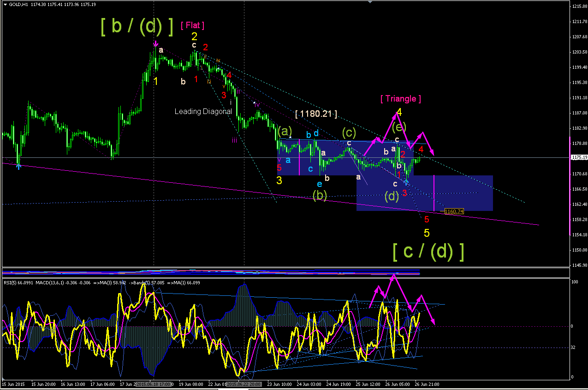Click the '23 Jun 10:00' time axis label

(279, 384)
